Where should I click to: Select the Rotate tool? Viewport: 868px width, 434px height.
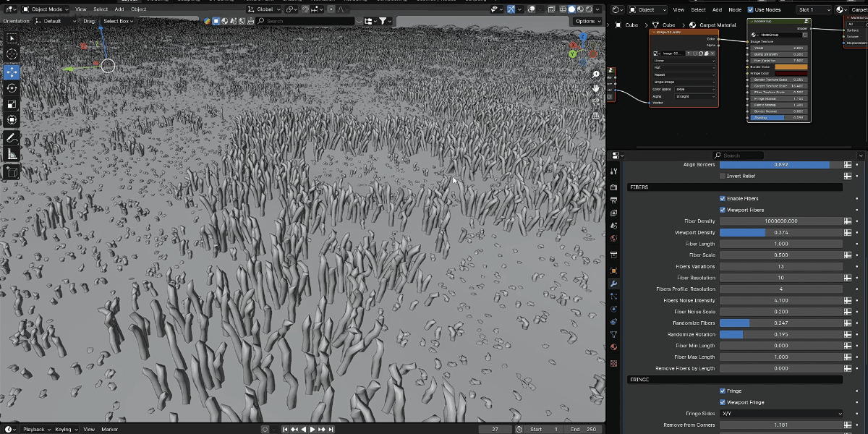point(12,88)
